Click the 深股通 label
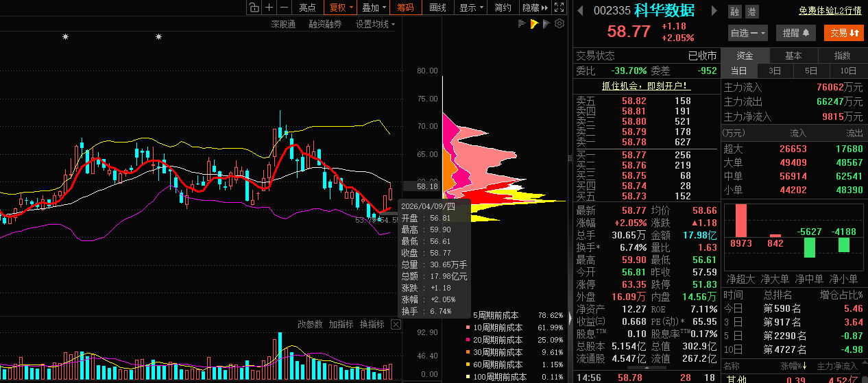Screen dimensions: 868x383 283,25
